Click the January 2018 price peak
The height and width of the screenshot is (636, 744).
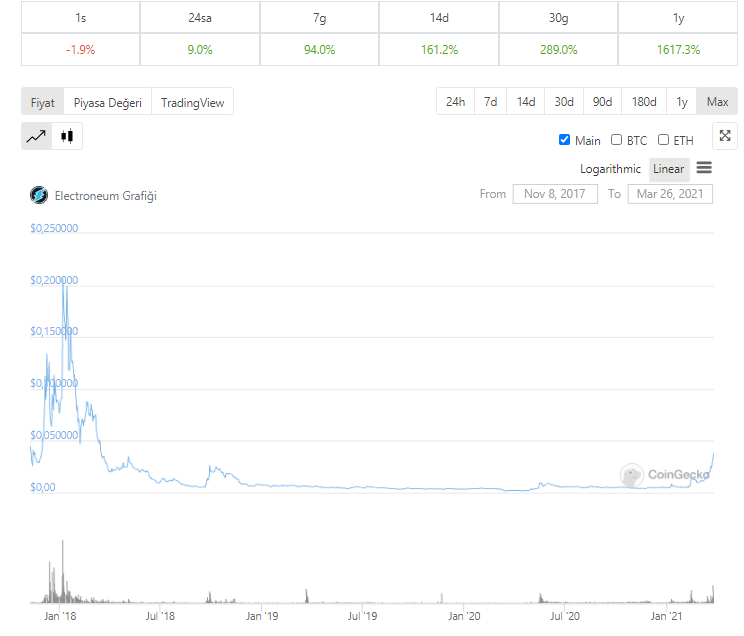click(63, 281)
